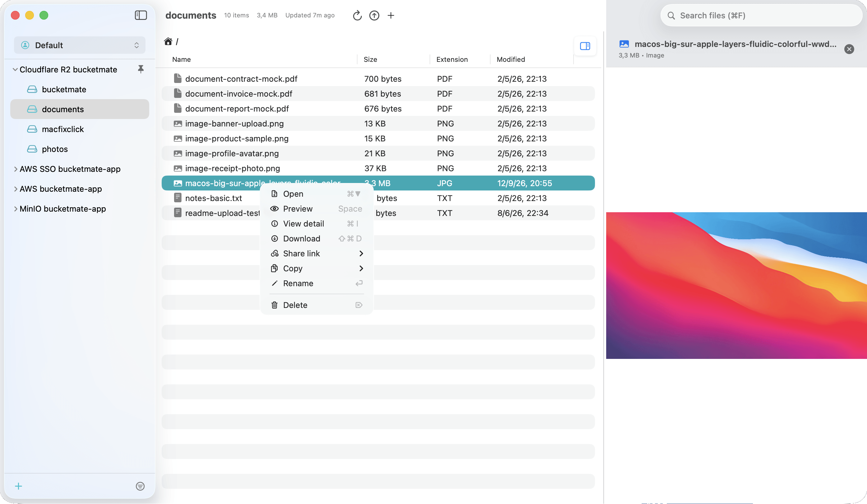Select the photos bucket
Image resolution: width=867 pixels, height=504 pixels.
click(80, 149)
